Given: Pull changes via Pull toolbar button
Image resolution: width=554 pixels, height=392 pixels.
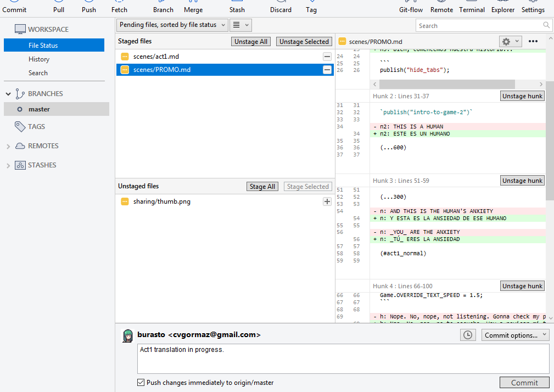Looking at the screenshot, I should (x=59, y=7).
